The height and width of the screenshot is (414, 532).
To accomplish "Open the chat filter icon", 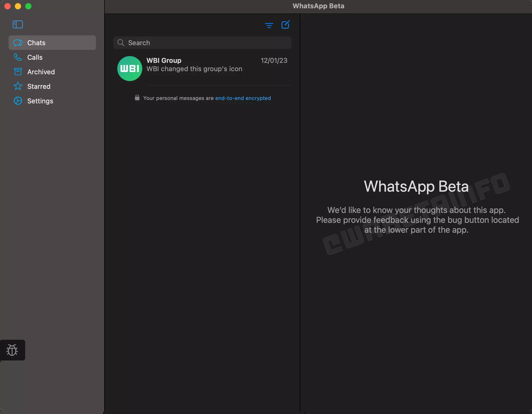I will coord(269,25).
